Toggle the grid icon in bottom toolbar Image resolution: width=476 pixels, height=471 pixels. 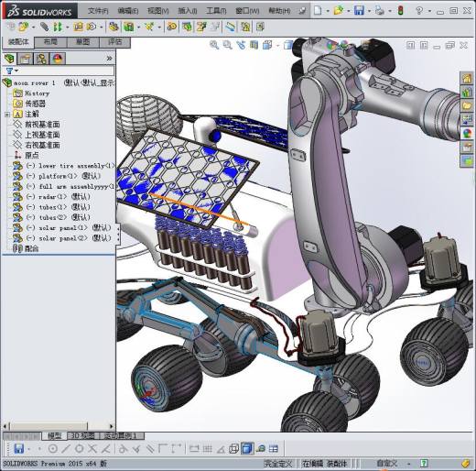[x=208, y=449]
